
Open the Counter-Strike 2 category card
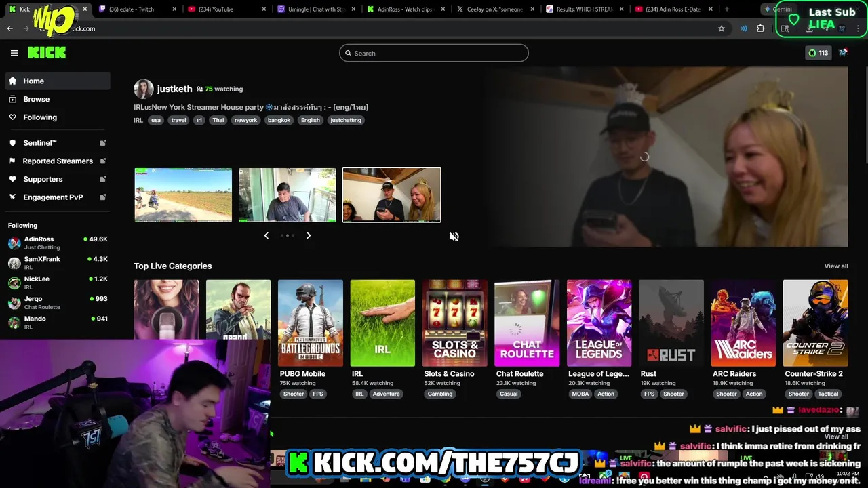click(816, 323)
